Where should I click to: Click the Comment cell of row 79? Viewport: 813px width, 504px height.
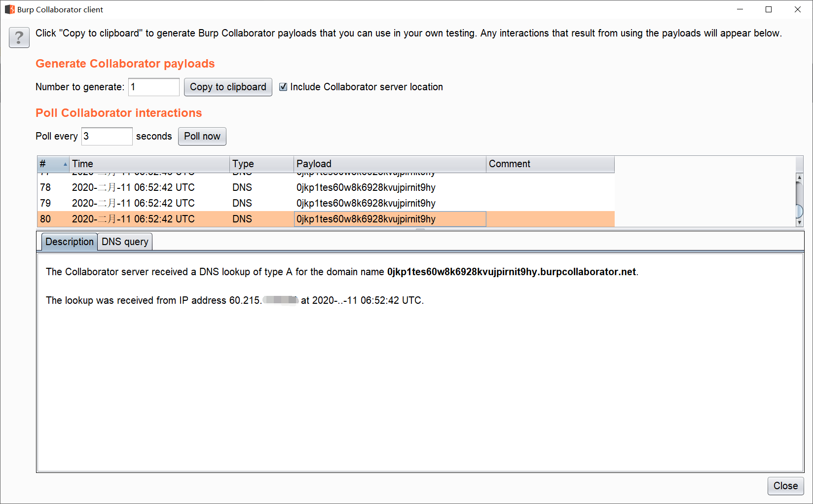coord(550,203)
